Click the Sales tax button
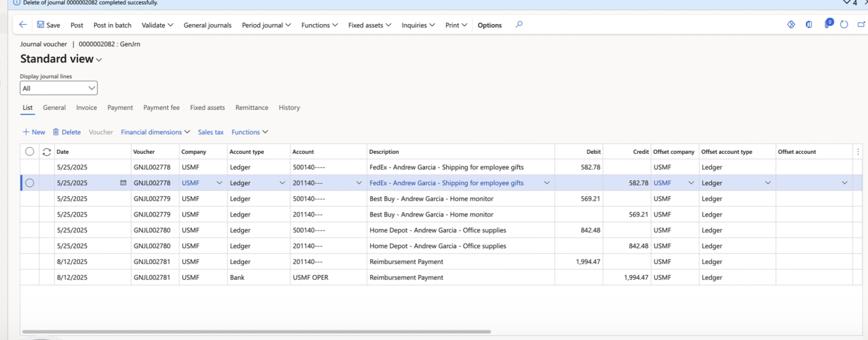Viewport: 868px width, 340px height. pos(211,132)
